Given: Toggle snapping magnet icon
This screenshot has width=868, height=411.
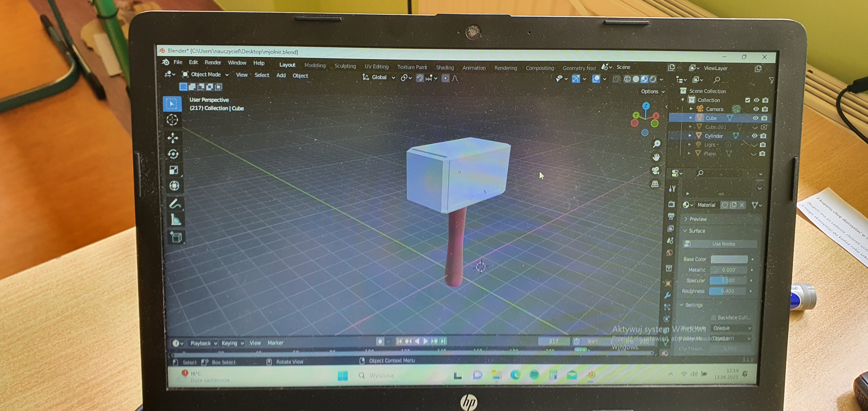Looking at the screenshot, I should (x=420, y=78).
